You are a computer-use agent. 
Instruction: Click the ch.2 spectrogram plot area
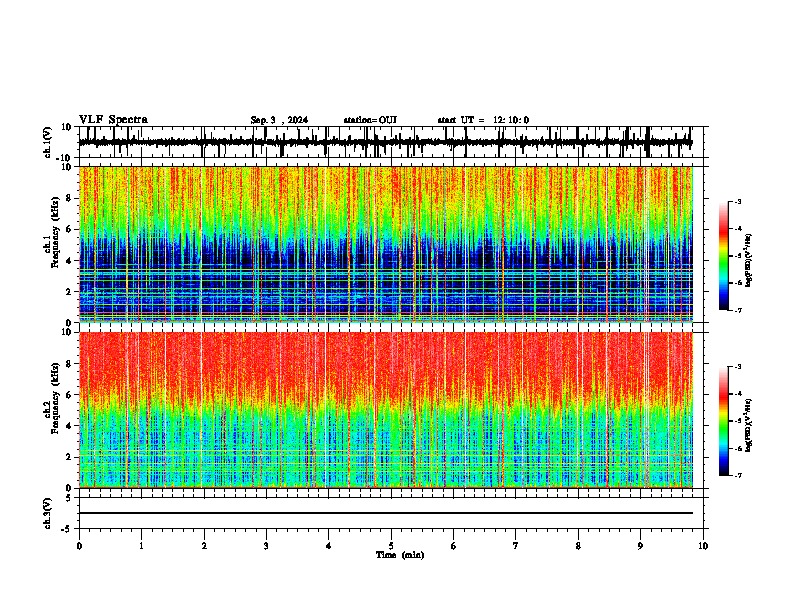(x=386, y=410)
